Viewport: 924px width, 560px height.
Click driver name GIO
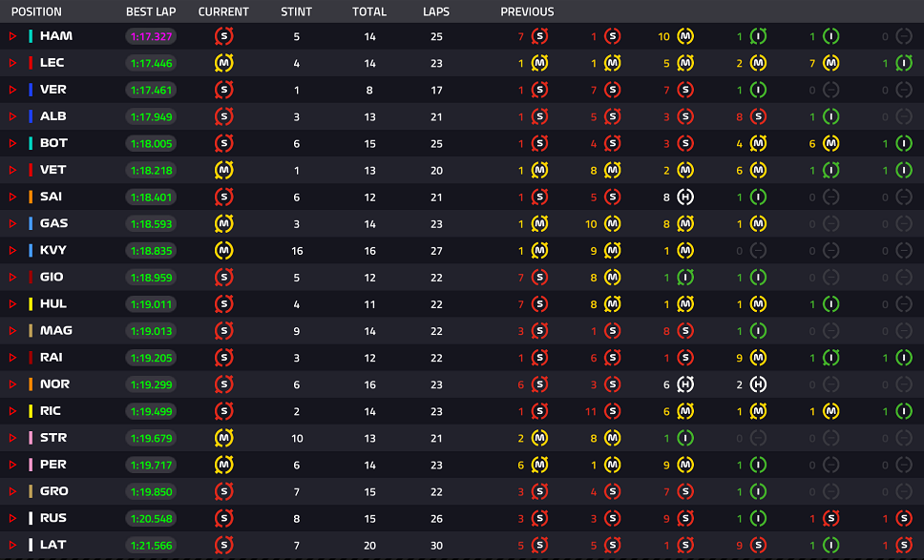tap(52, 277)
